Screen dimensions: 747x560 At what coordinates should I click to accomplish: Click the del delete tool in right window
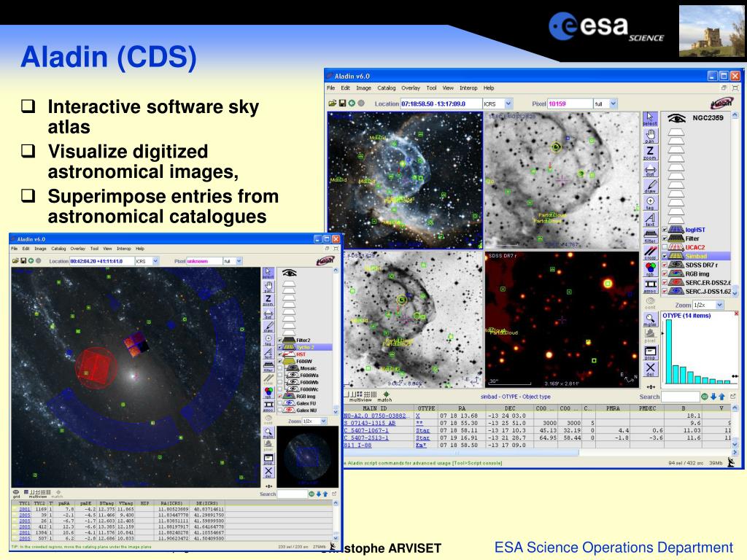pyautogui.click(x=650, y=369)
